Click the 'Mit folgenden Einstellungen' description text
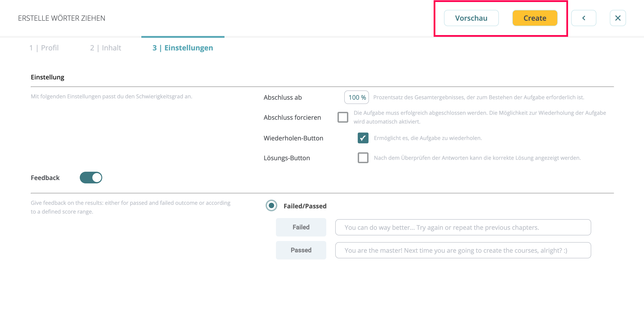The height and width of the screenshot is (320, 644). click(x=111, y=96)
